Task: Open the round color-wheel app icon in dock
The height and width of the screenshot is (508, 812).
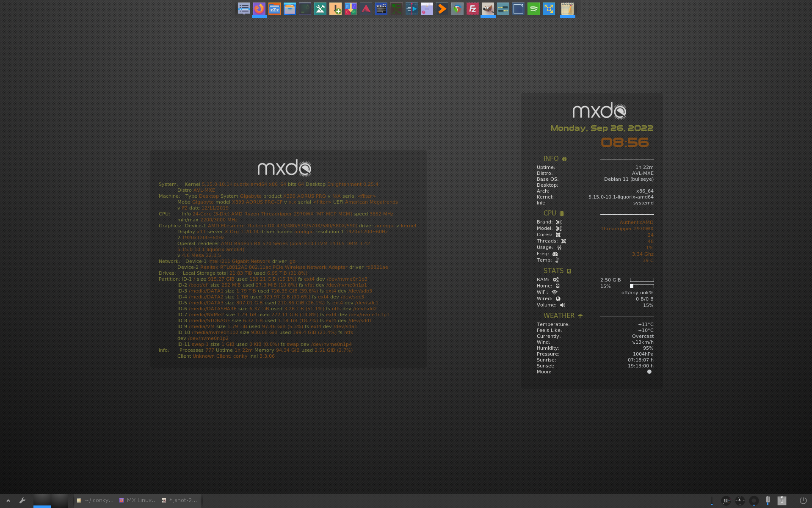Action: [x=457, y=9]
